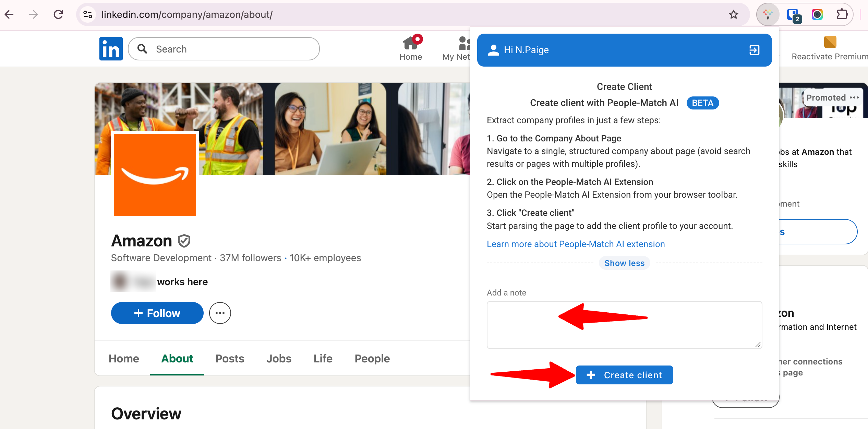Switch to the Home tab of Amazon page
The height and width of the screenshot is (429, 868).
pyautogui.click(x=124, y=358)
